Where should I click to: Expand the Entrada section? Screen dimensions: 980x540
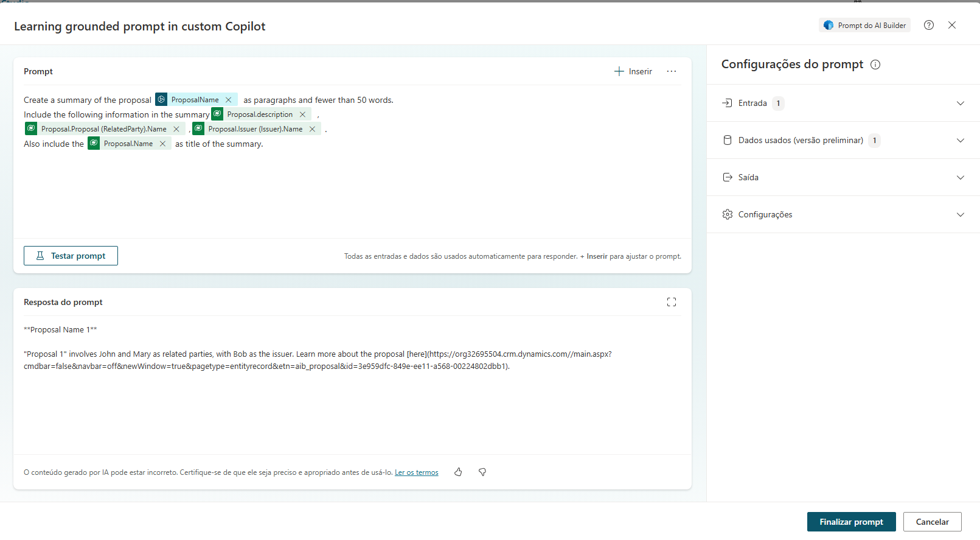843,103
